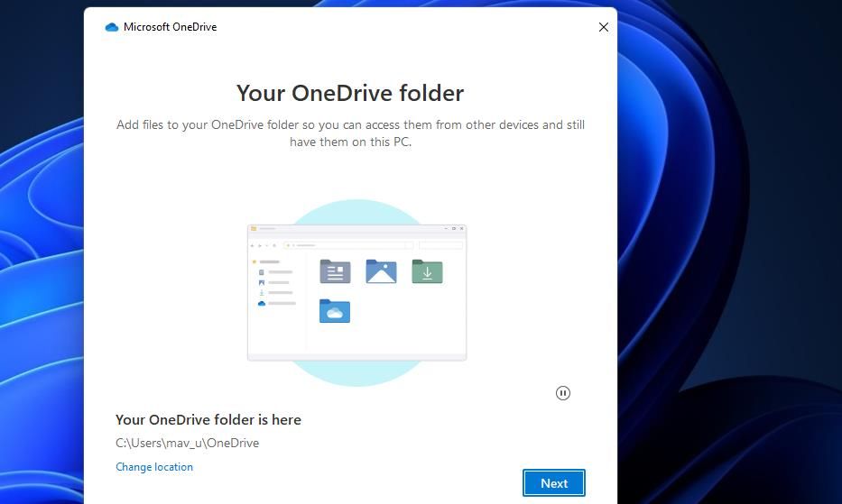Click the OneDrive cloud icon in title bar

112,27
